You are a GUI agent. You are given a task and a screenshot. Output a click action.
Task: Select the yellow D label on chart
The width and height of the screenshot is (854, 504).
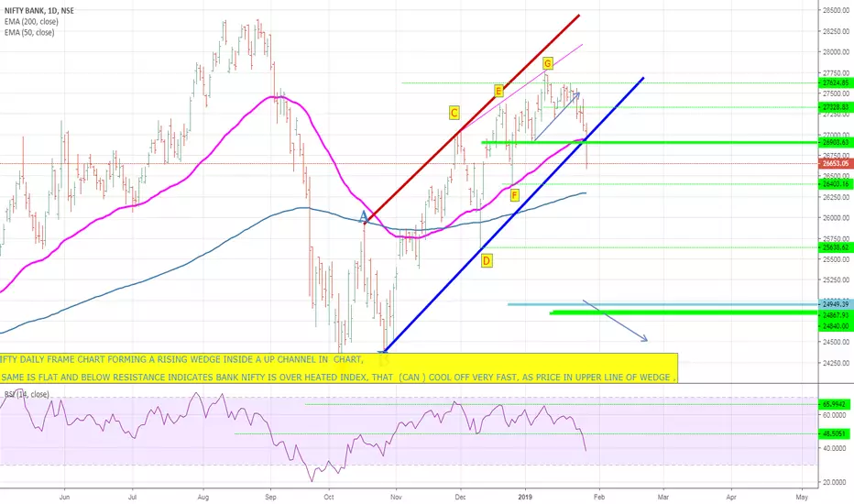[x=487, y=260]
